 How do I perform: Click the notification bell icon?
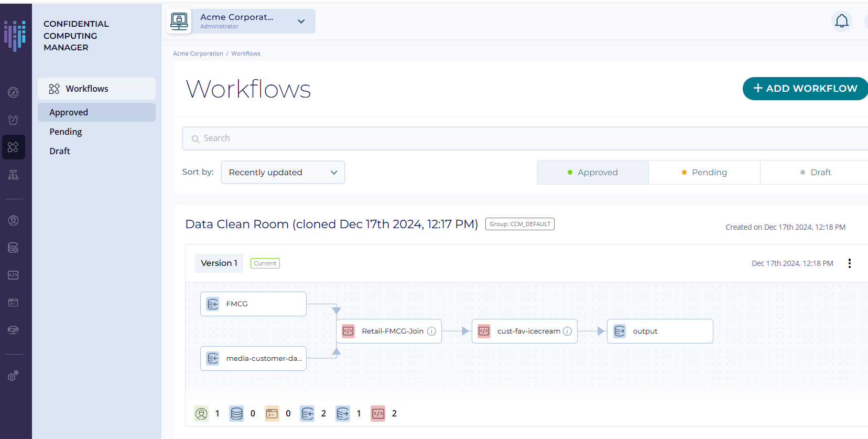point(842,21)
